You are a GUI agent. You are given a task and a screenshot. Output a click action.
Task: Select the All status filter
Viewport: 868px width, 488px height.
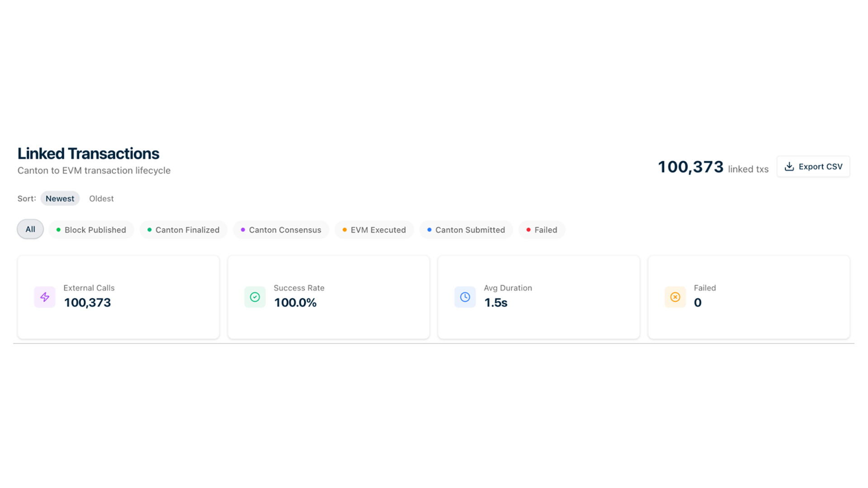pos(30,229)
